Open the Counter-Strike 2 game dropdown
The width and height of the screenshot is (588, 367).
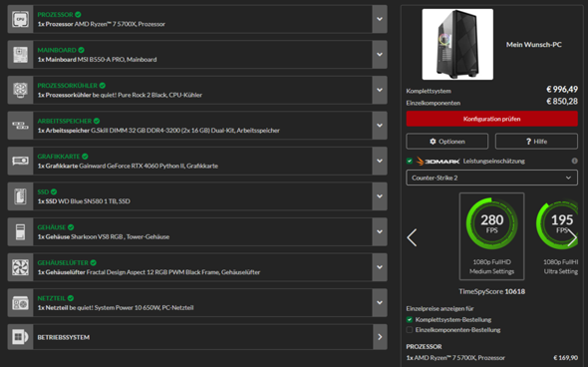point(491,178)
